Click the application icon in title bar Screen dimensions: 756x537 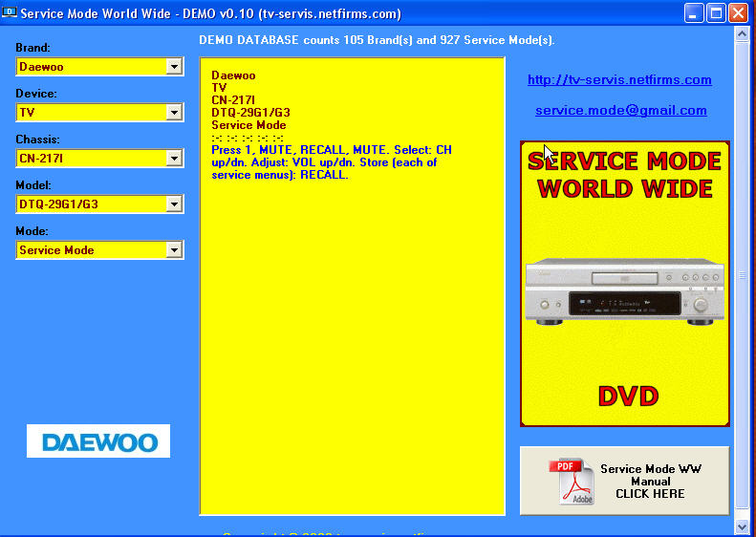click(10, 12)
